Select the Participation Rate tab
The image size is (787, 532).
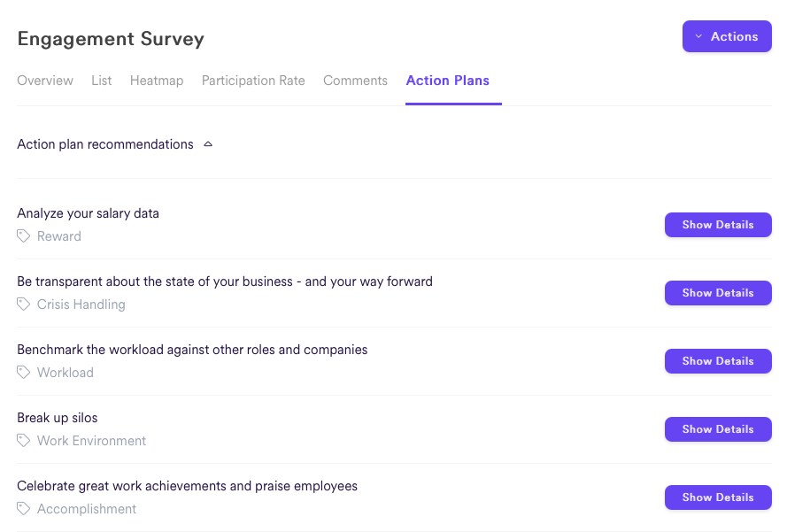click(253, 81)
